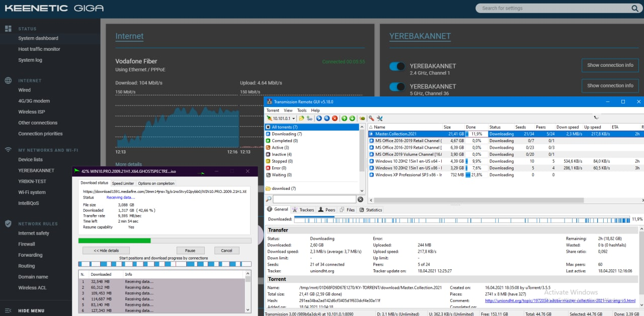Click the blue start torrent icon
Screen dimensions: 644x316
[x=319, y=118]
